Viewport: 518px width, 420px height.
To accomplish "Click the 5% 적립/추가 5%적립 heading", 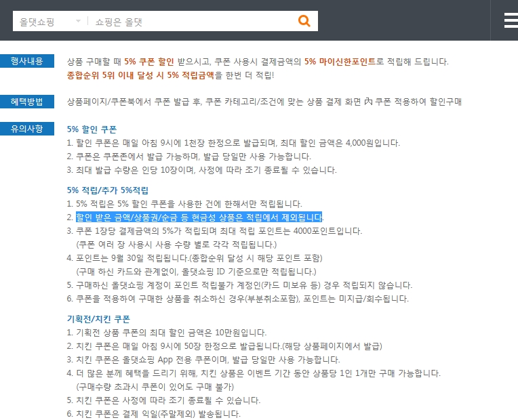I will pyautogui.click(x=107, y=190).
